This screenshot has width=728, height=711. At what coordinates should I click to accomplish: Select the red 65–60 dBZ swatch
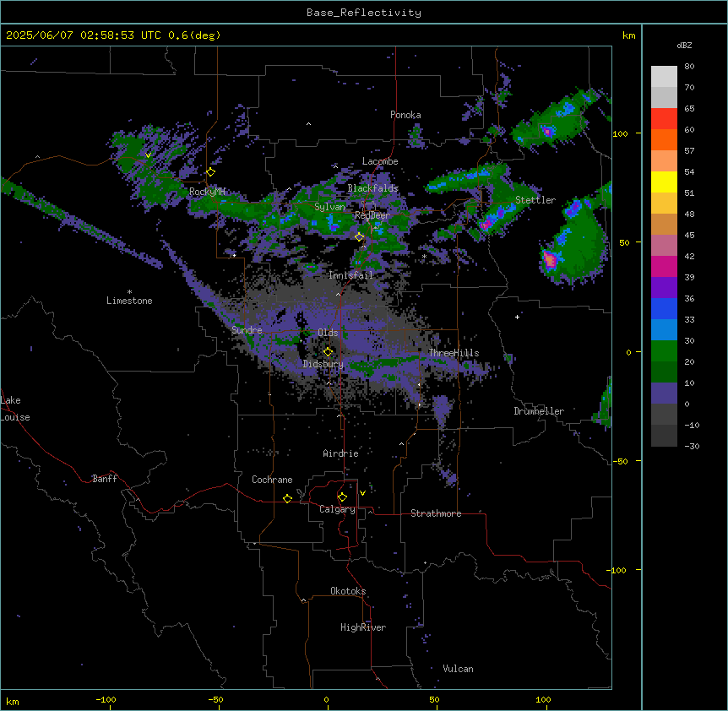pos(664,119)
